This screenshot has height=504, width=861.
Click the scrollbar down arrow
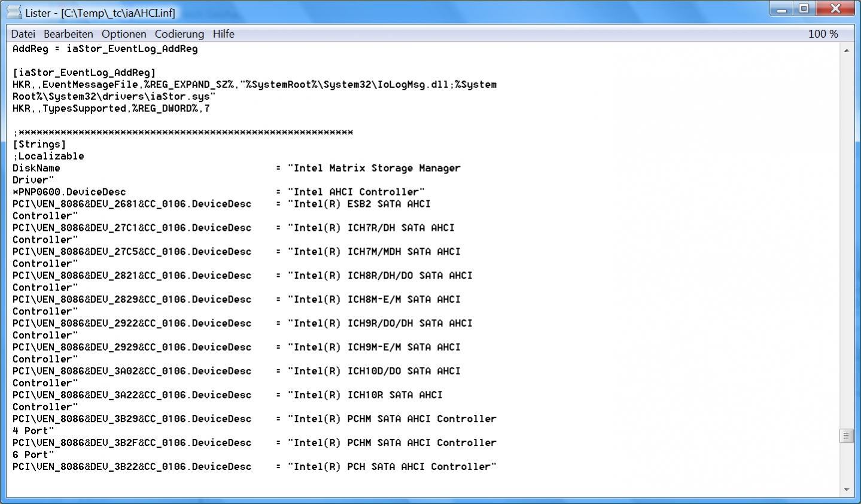point(846,490)
